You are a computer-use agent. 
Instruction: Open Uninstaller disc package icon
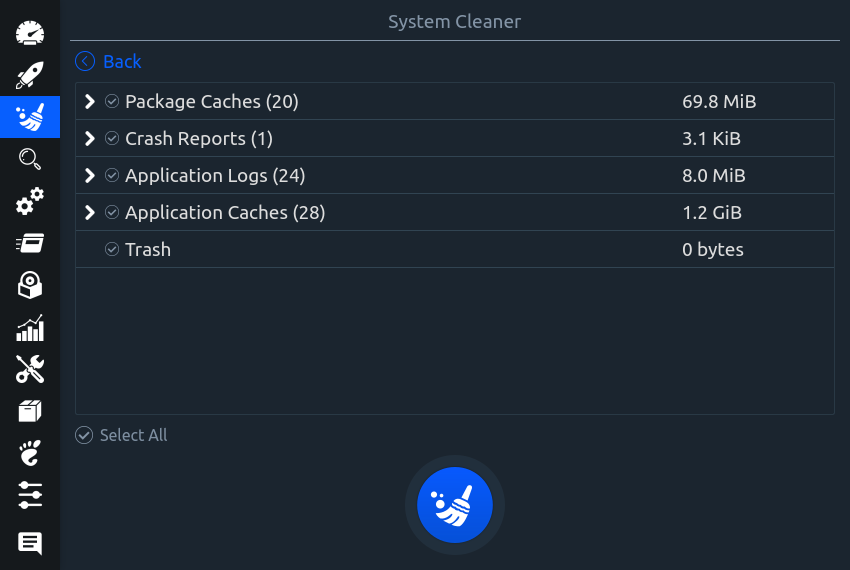[30, 285]
